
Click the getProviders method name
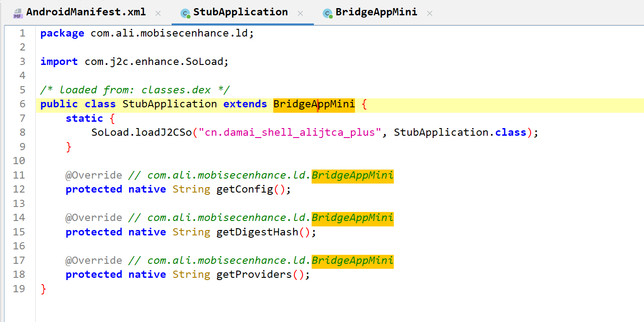tap(254, 275)
